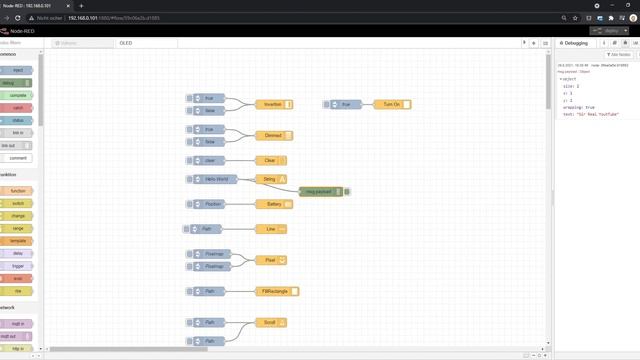Click the palette vertical scrollbar
640x360 pixels.
[40, 90]
